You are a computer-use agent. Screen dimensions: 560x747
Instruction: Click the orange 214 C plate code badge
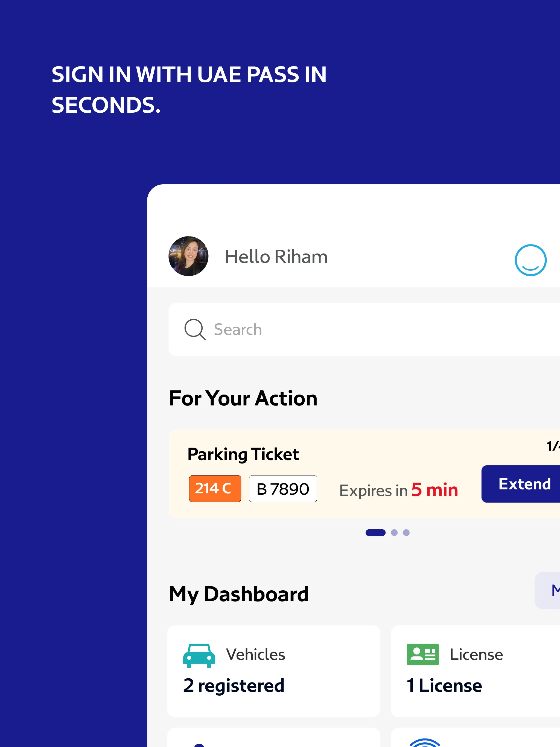coord(215,488)
